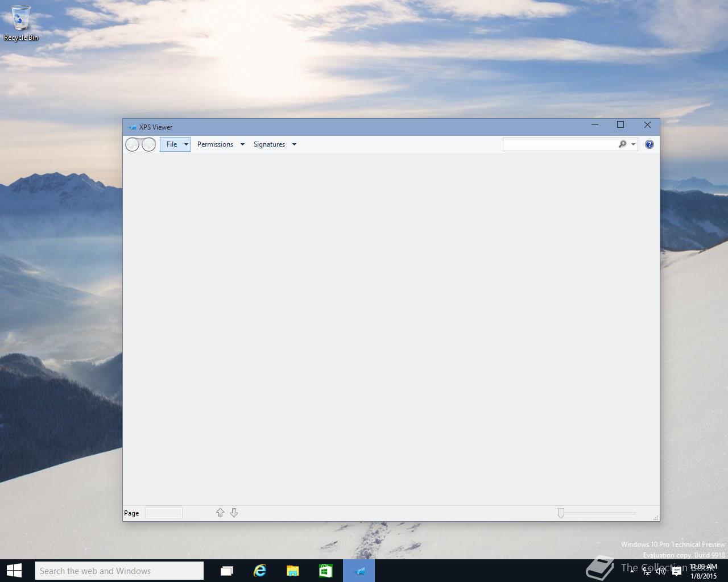The height and width of the screenshot is (582, 728).
Task: Focus the XPS Viewer search field
Action: click(x=560, y=144)
